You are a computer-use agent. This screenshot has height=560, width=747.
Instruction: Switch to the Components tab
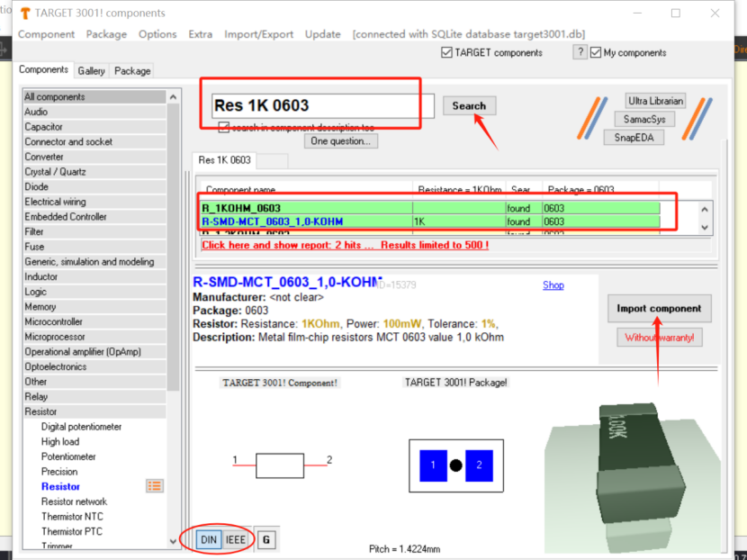43,69
